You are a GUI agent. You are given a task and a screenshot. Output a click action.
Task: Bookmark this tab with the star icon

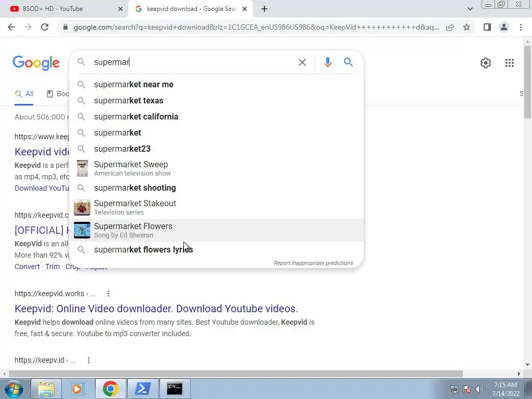[467, 27]
